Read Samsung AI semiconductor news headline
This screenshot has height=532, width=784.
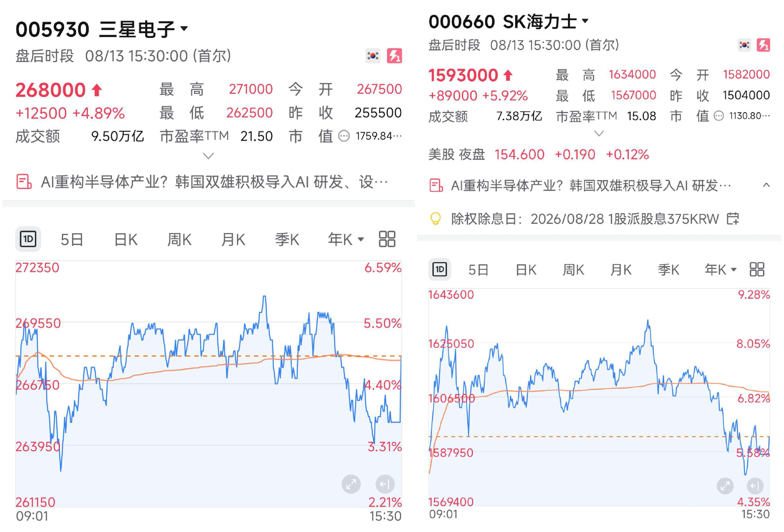[214, 182]
